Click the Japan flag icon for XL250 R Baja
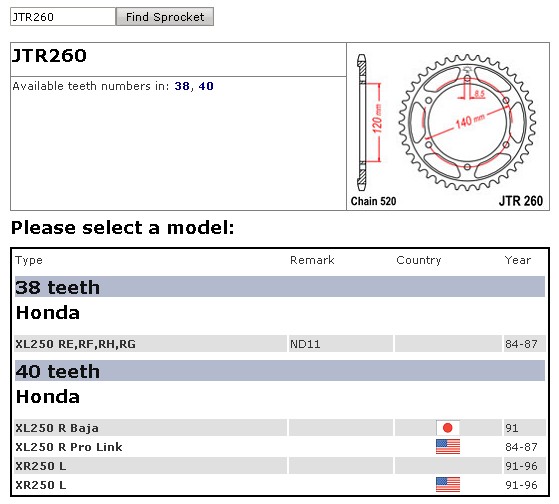This screenshot has height=504, width=559. coord(448,428)
